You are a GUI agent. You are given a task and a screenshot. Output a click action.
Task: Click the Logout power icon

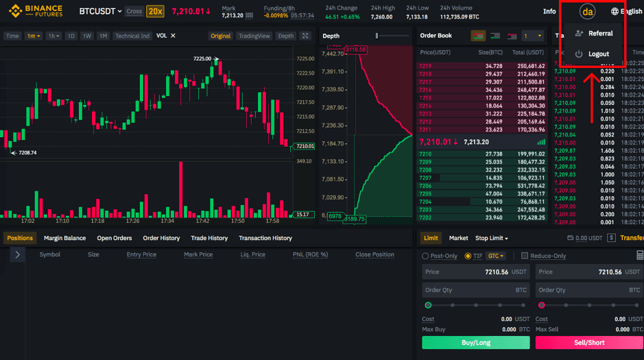click(579, 53)
